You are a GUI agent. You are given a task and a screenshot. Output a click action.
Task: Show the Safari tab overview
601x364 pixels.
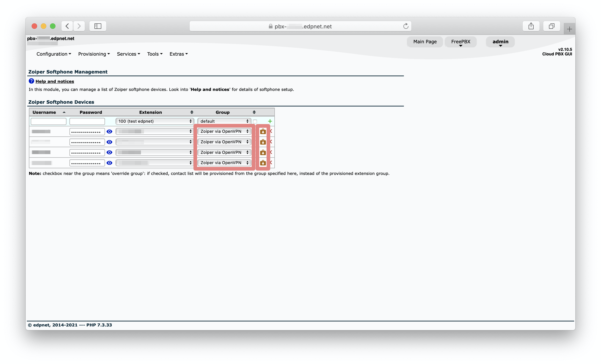tap(551, 26)
